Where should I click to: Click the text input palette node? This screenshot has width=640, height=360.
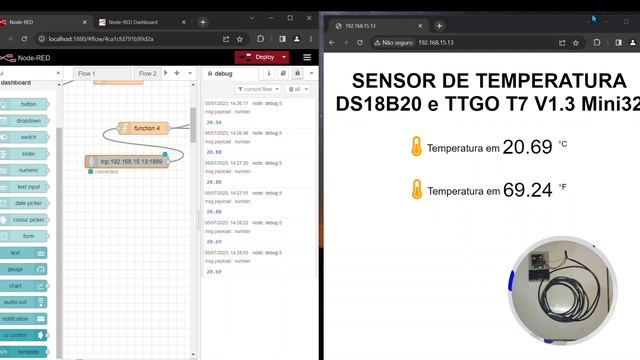[x=24, y=187]
